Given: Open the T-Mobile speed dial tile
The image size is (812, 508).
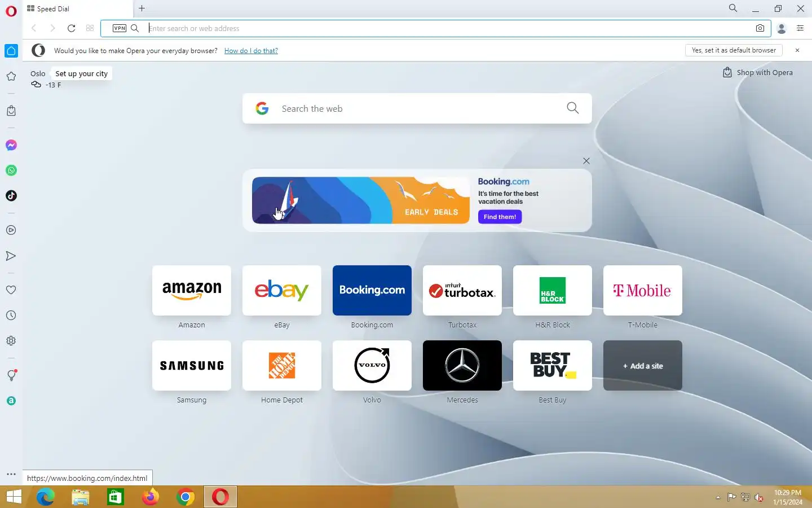Looking at the screenshot, I should pyautogui.click(x=643, y=290).
